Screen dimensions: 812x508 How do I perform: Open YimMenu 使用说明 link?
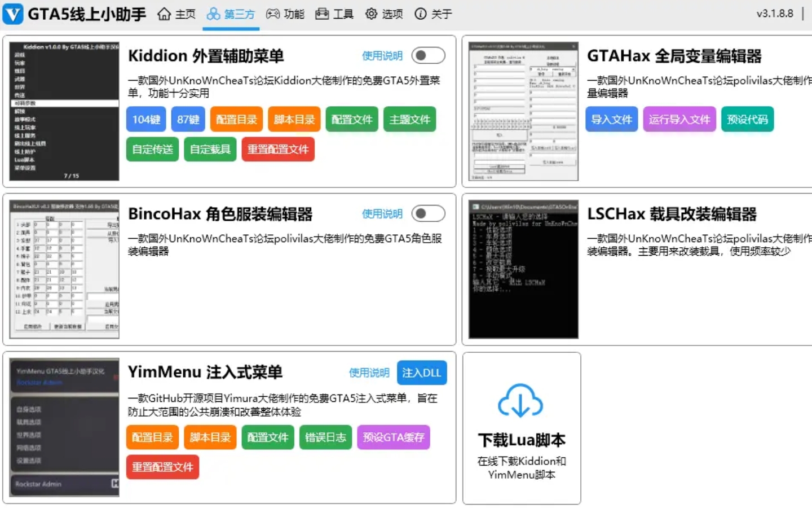(369, 373)
